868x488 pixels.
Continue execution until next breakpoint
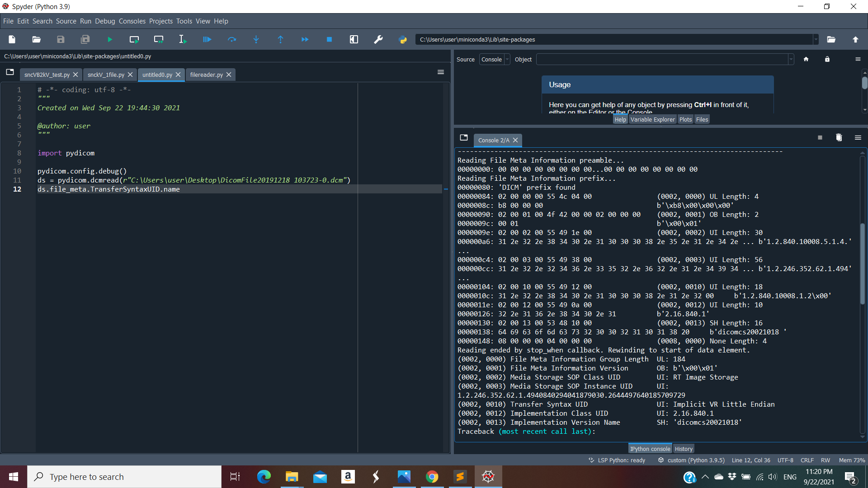(x=305, y=40)
